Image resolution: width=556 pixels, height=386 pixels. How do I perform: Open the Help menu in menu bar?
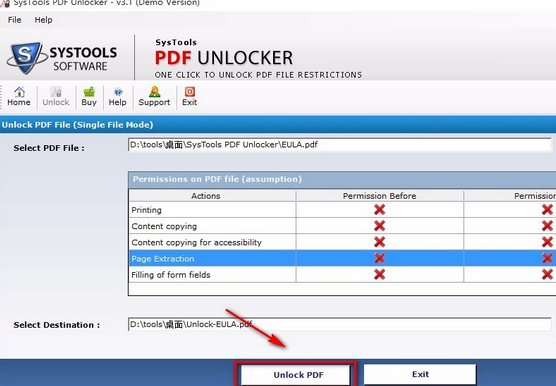(43, 20)
